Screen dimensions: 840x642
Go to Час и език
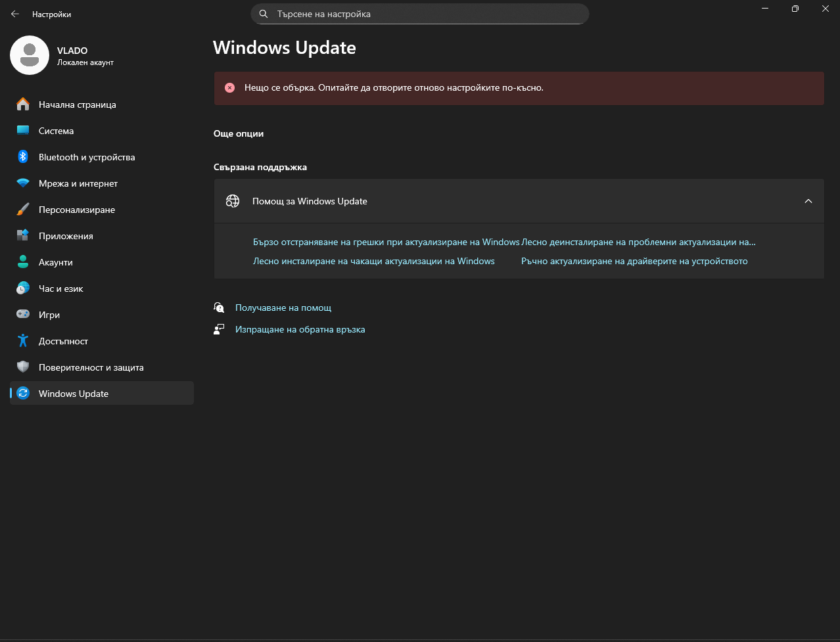point(102,288)
